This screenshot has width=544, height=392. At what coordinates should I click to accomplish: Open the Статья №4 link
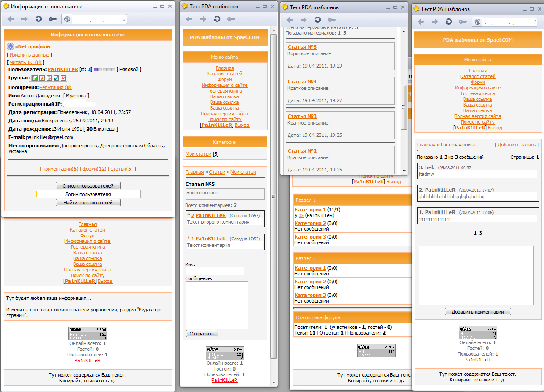click(x=302, y=82)
